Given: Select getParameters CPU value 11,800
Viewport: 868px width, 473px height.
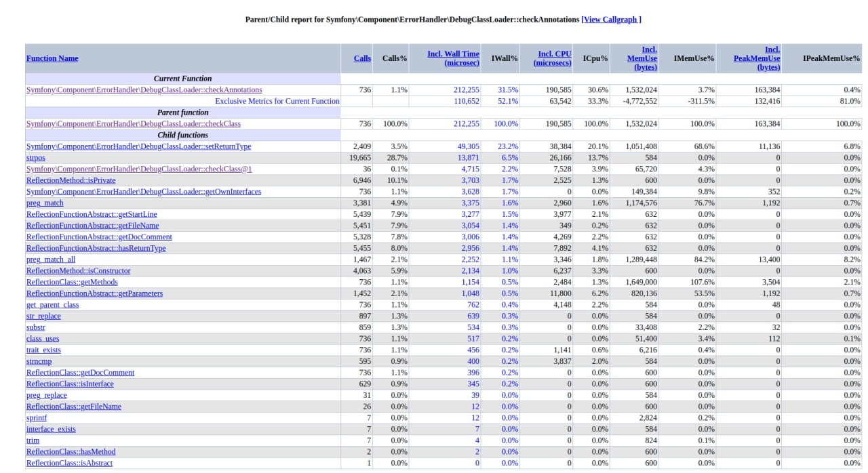Looking at the screenshot, I should [x=561, y=293].
